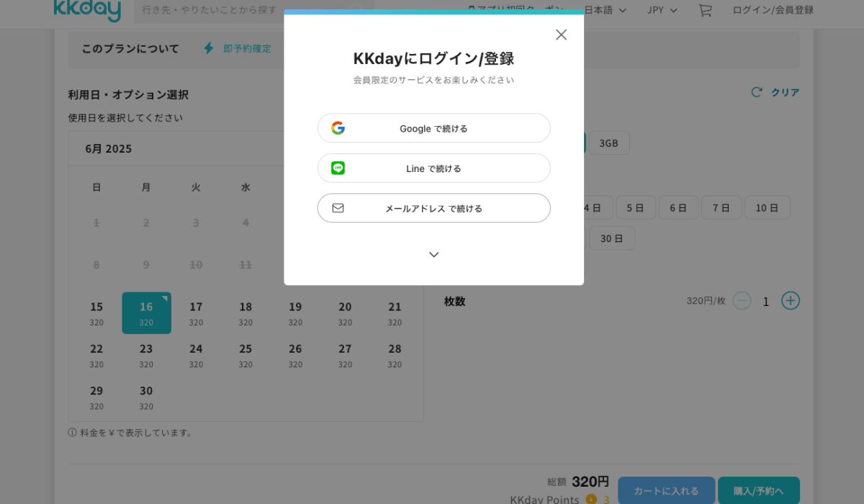Click the Google logo icon
The image size is (864, 504).
click(x=338, y=128)
